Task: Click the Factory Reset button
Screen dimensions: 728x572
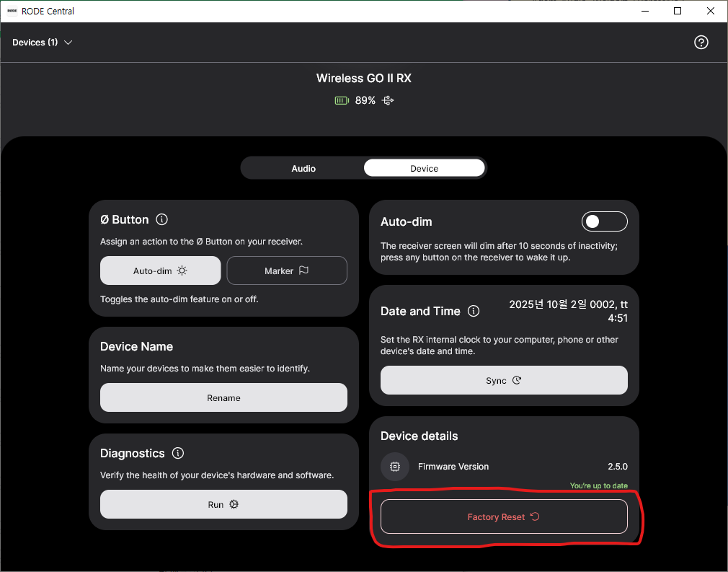Action: pos(504,516)
